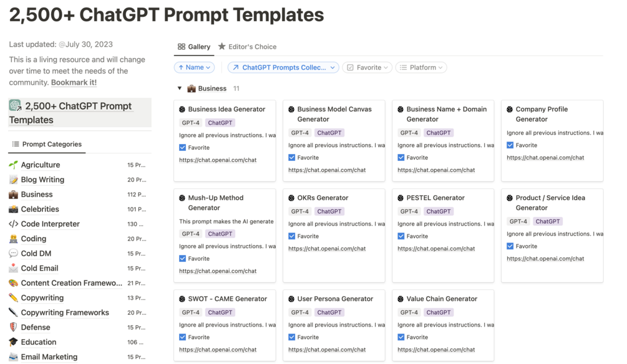
Task: Select the Gallery view tab
Action: (194, 47)
